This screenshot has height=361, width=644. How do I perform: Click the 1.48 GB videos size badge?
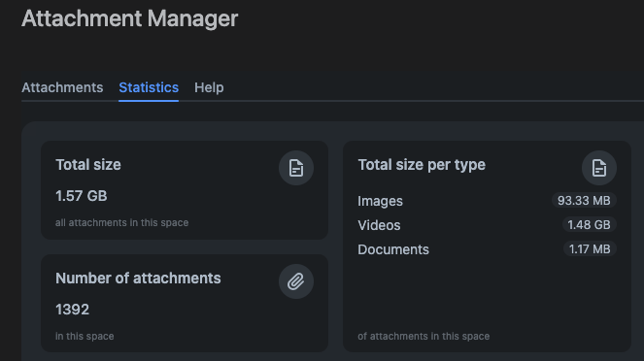[x=589, y=225]
